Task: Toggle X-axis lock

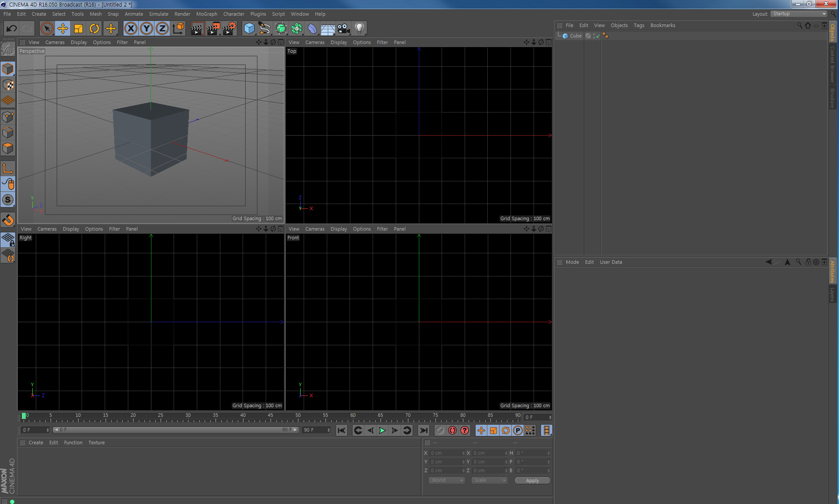Action: click(x=130, y=29)
